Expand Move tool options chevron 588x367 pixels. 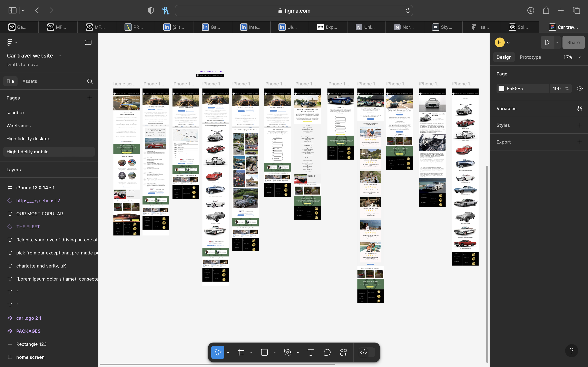coord(228,353)
